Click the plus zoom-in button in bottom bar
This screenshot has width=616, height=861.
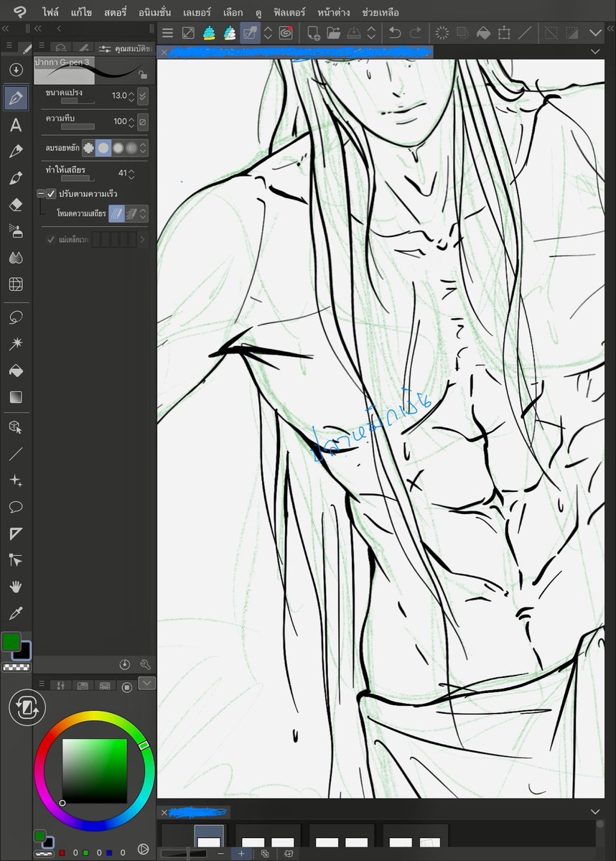tap(241, 853)
